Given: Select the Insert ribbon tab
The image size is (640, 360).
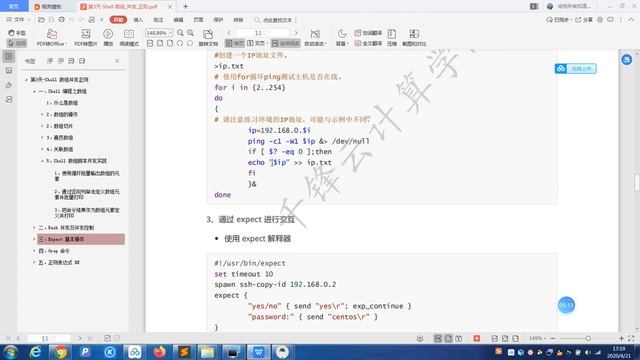Looking at the screenshot, I should pos(138,20).
